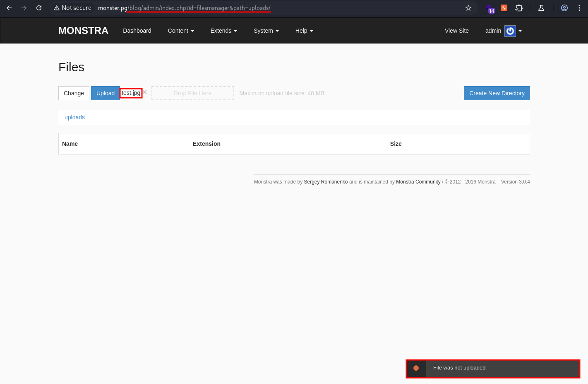Viewport: 588px width, 384px height.
Task: Open the MONSTRA brand home link
Action: point(83,31)
